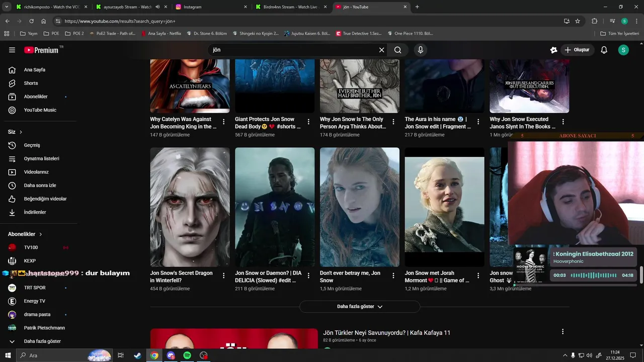644x362 pixels.
Task: Clear the search box with the X icon
Action: (x=381, y=50)
